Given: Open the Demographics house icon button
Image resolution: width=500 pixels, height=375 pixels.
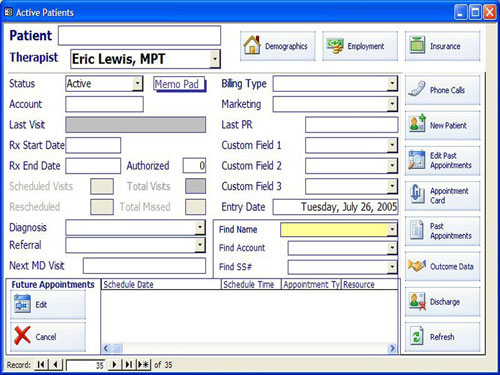Looking at the screenshot, I should point(278,46).
